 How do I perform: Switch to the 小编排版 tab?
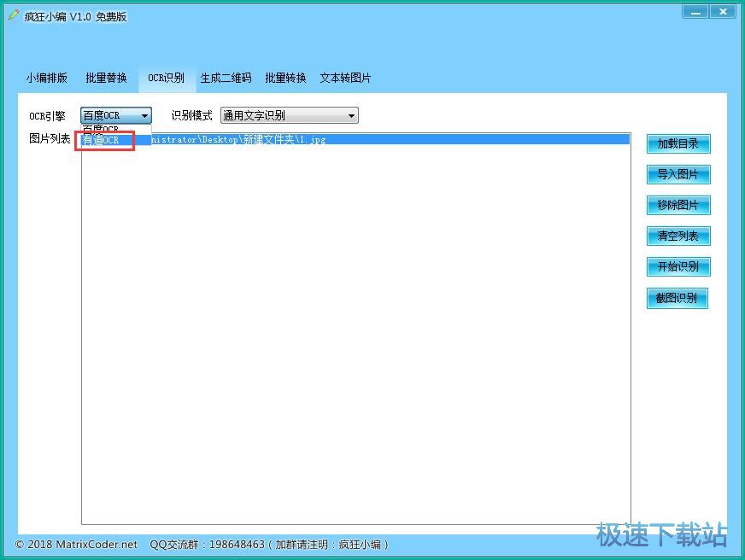[46, 78]
